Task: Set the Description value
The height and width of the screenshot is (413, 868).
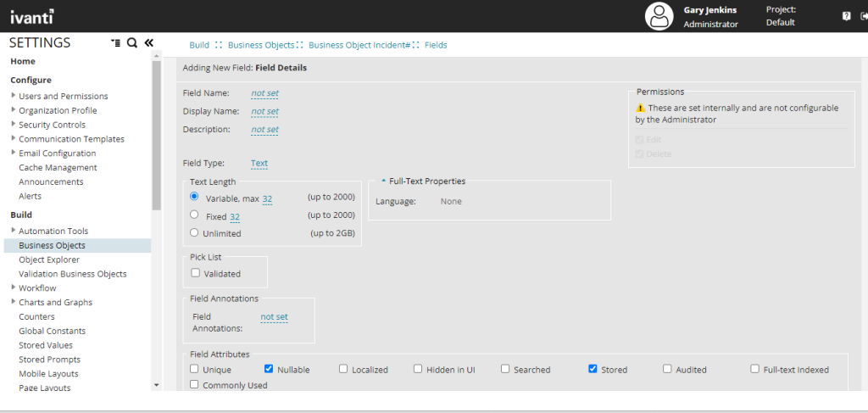Action: point(264,130)
